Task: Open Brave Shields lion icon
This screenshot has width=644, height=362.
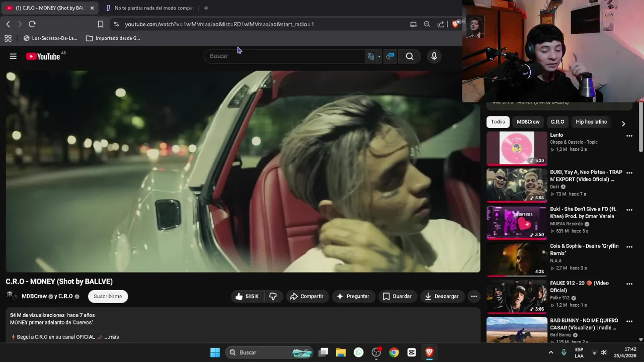Action: (455, 24)
